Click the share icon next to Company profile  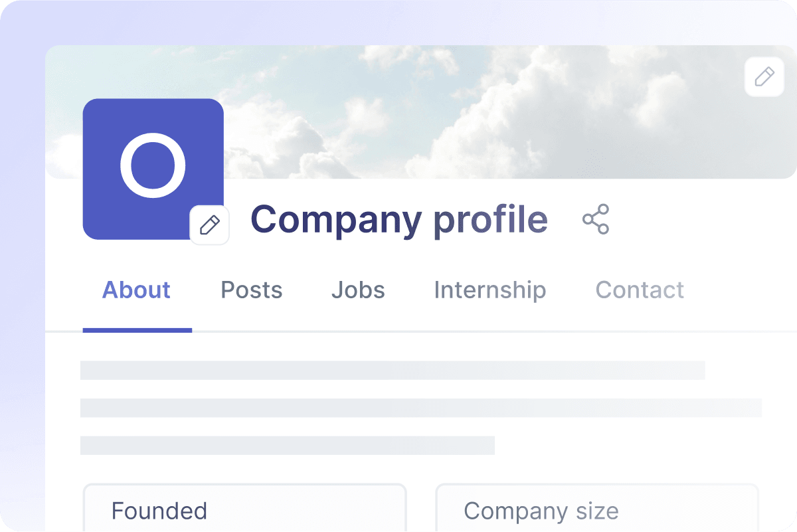pyautogui.click(x=596, y=219)
